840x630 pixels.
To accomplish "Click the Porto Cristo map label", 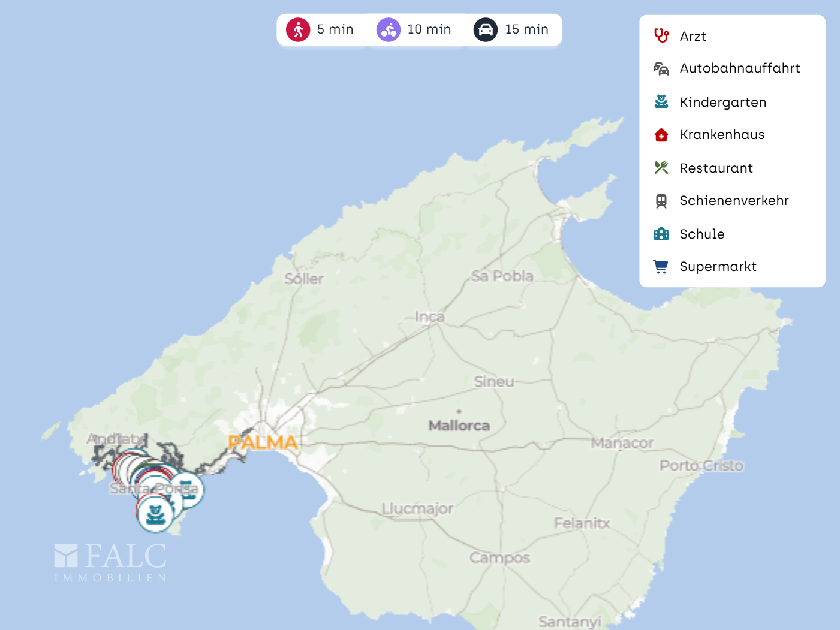I will point(701,466).
